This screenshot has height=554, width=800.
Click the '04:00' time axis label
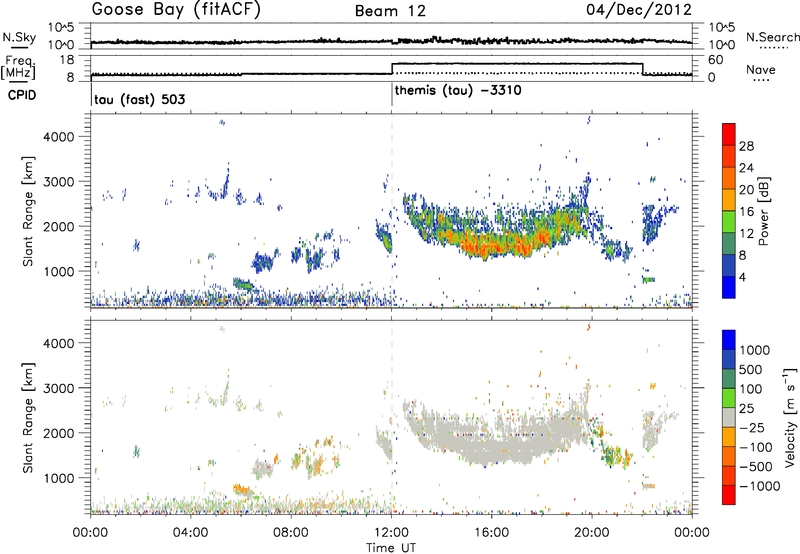(x=190, y=533)
